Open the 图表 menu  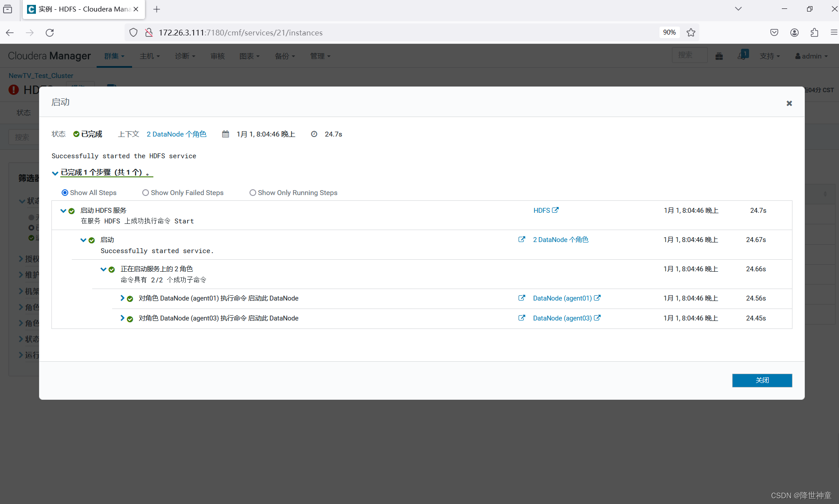coord(250,56)
